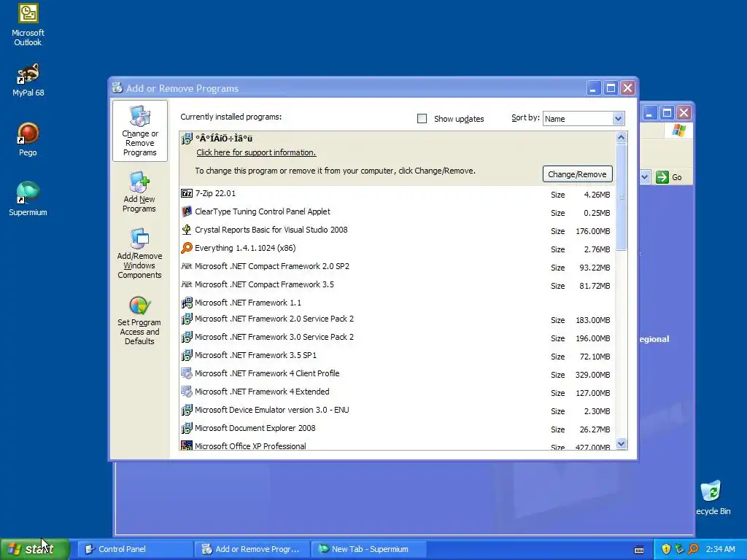Click the taskbar clock showing 2:34 AM
The height and width of the screenshot is (560, 747).
[x=720, y=549]
